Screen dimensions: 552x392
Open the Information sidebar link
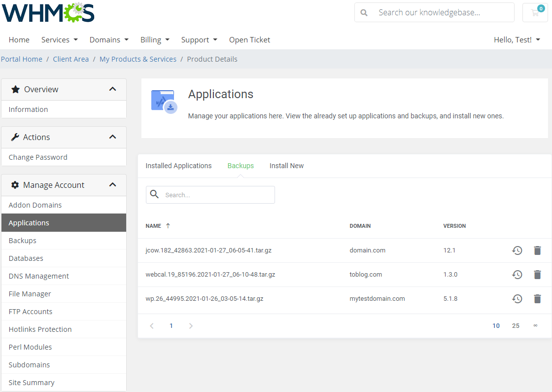[64, 109]
